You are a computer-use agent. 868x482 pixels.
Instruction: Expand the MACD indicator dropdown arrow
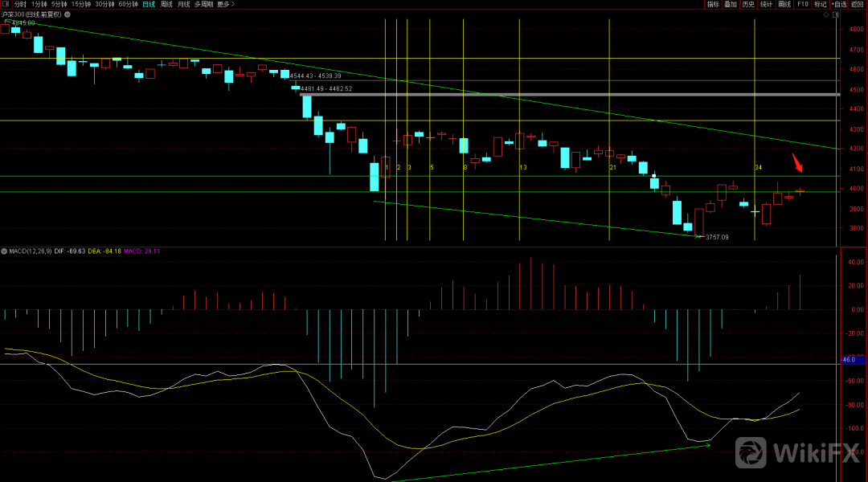[4, 251]
